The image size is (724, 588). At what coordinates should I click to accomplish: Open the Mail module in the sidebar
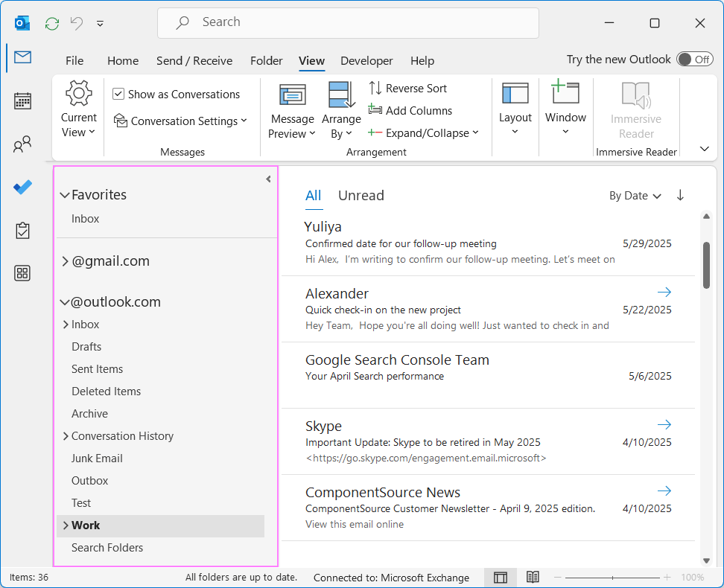[22, 57]
